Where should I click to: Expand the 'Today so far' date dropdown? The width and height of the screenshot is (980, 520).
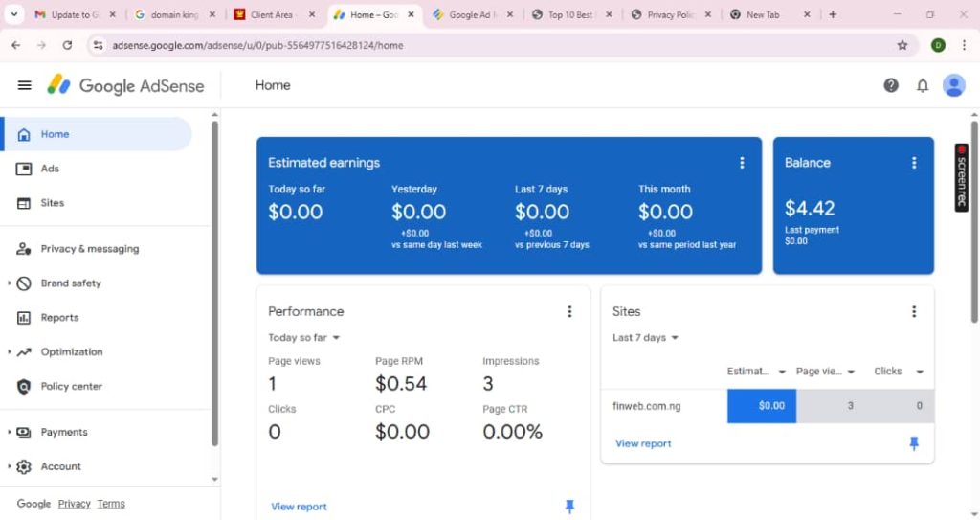[x=304, y=338]
